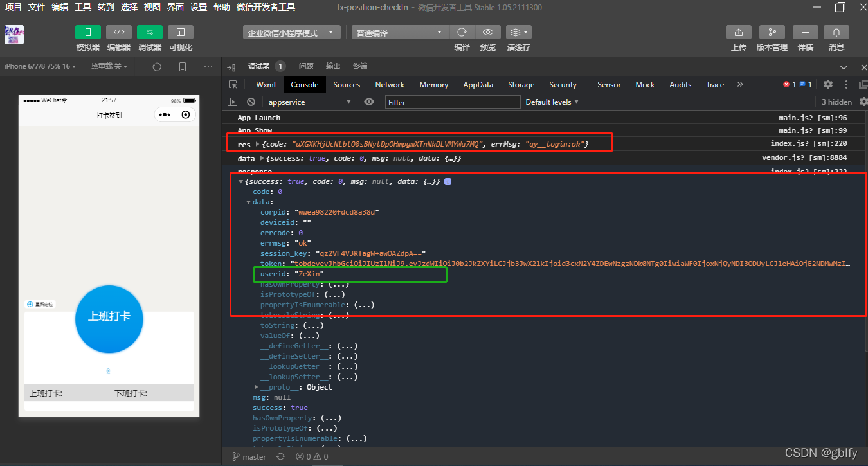Click the errors and warnings status count
Image resolution: width=868 pixels, height=466 pixels.
click(x=312, y=456)
